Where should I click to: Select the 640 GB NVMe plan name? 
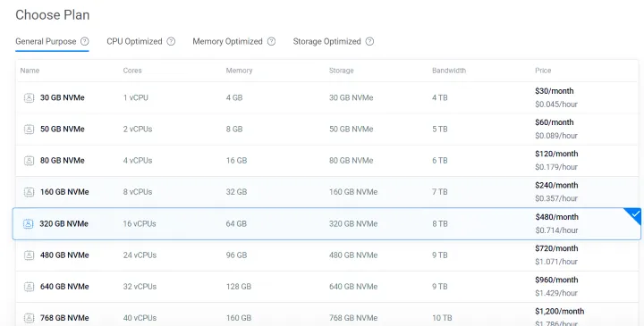[x=64, y=287]
